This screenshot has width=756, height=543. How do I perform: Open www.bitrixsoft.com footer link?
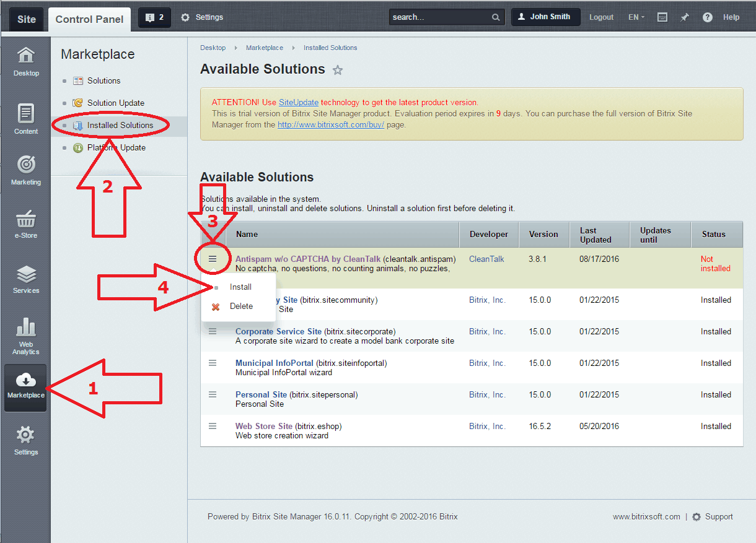click(646, 516)
